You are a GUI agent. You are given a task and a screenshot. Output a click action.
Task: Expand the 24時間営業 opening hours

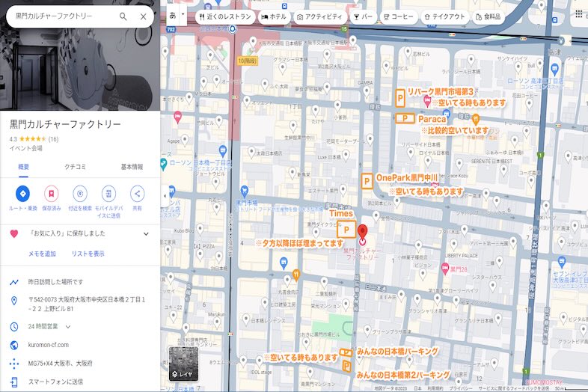68,326
